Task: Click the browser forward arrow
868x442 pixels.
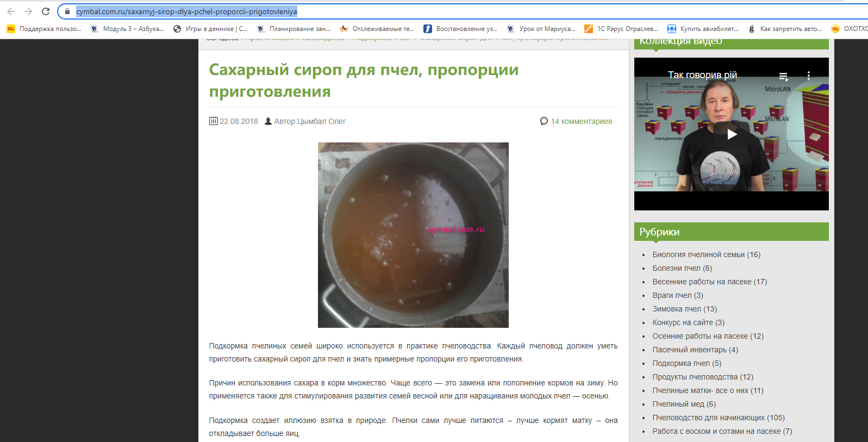Action: point(28,11)
